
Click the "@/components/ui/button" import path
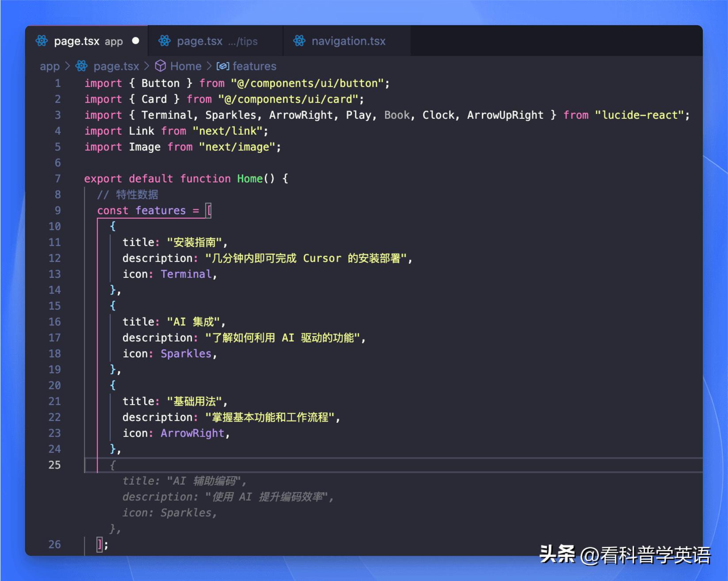click(x=307, y=84)
